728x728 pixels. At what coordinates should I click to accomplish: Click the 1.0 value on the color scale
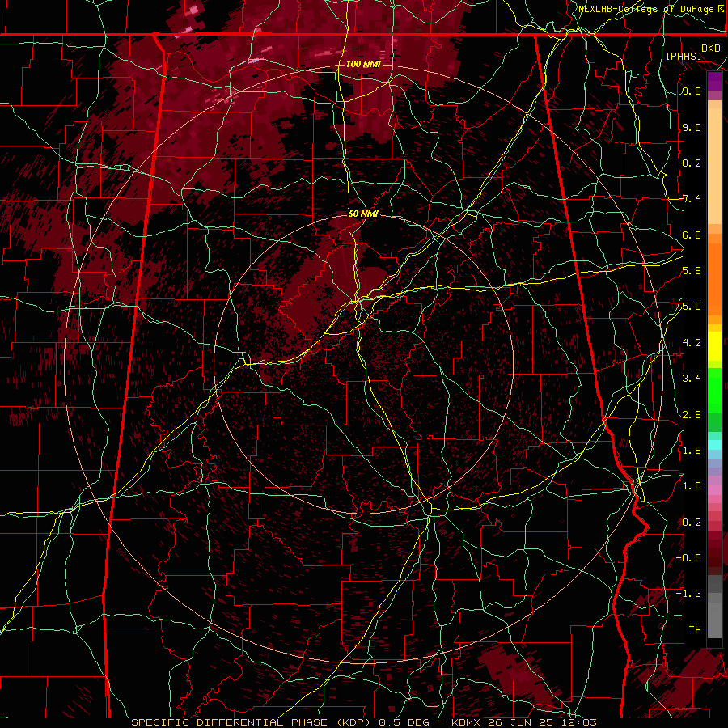692,486
